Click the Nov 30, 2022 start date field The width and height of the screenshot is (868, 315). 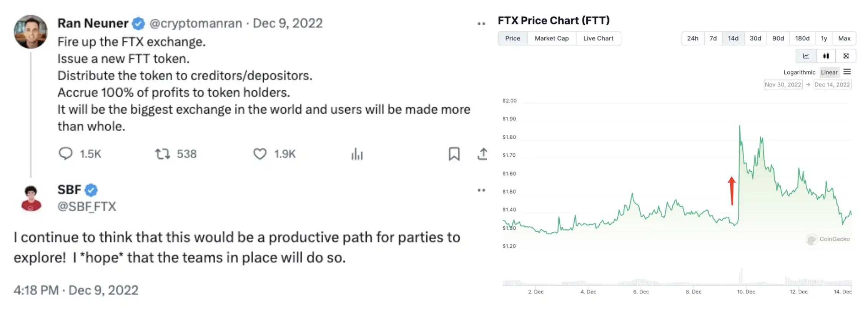tap(783, 85)
